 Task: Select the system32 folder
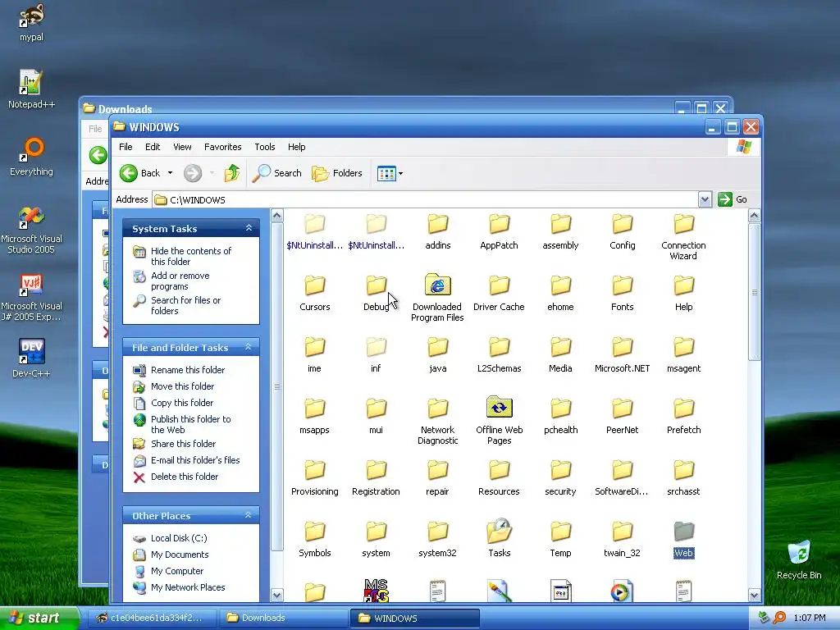[x=438, y=539]
